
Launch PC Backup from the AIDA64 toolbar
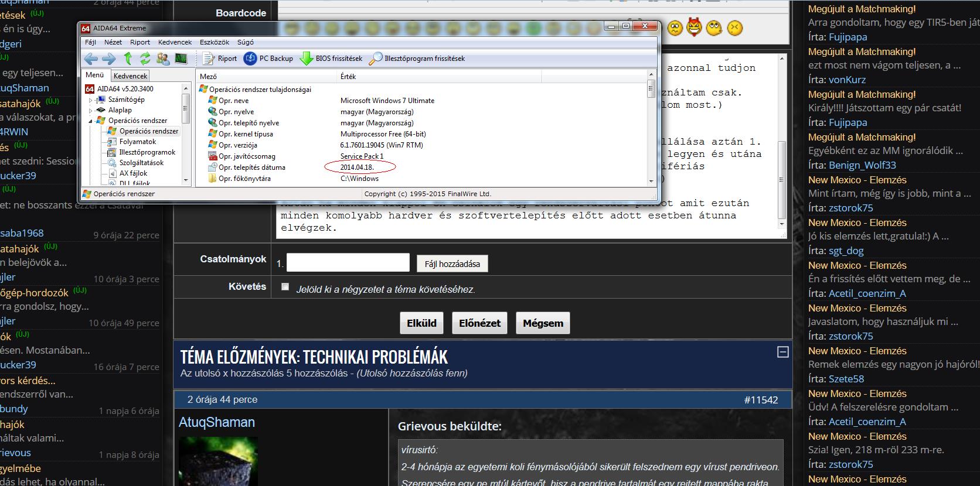pyautogui.click(x=268, y=58)
